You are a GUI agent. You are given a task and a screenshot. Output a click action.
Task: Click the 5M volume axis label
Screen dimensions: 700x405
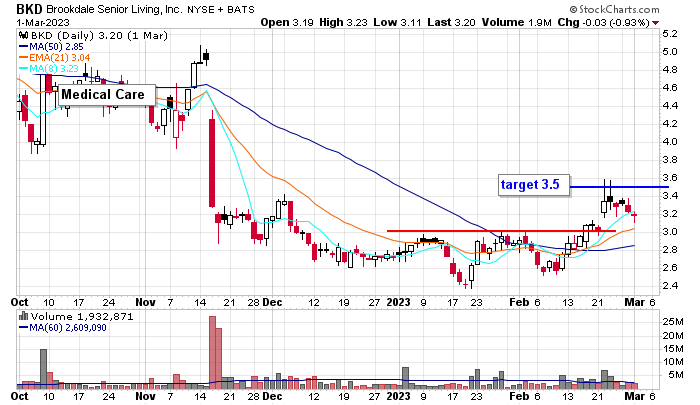pos(675,375)
